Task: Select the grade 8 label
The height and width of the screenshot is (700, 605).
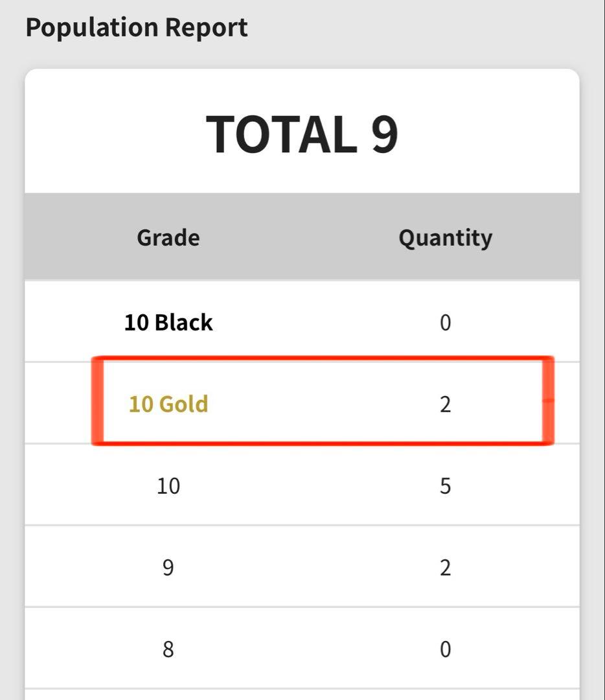Action: [x=168, y=649]
